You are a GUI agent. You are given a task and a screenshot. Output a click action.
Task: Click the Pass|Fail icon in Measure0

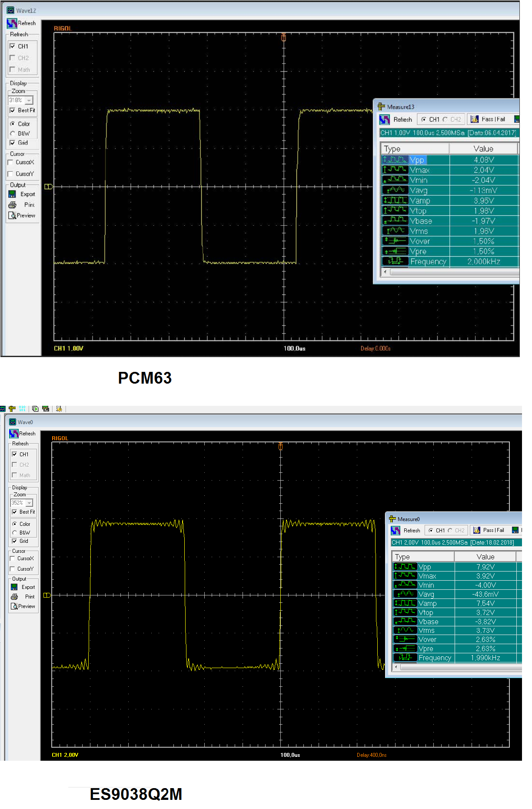coord(477,530)
